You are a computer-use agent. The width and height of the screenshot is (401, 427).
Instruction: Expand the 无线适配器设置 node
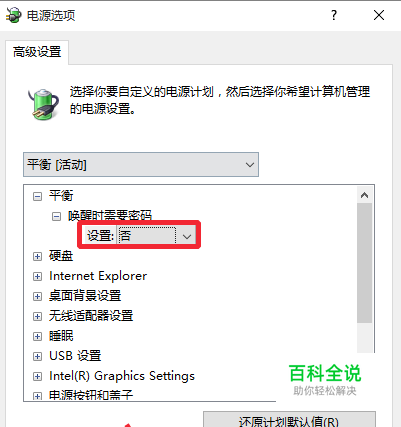click(37, 316)
